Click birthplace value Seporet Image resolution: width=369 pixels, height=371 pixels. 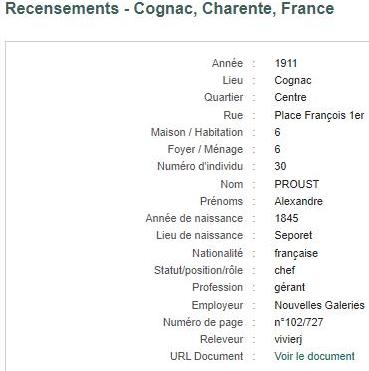coord(293,235)
